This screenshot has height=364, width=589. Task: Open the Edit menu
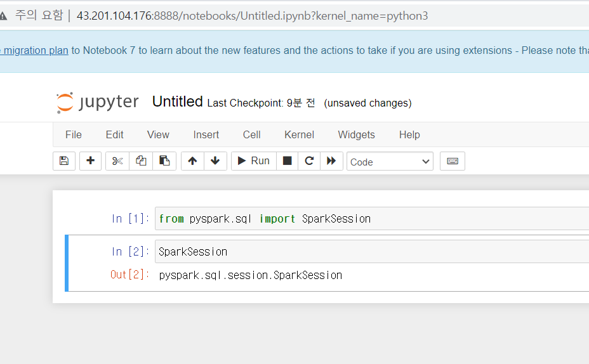tap(115, 134)
